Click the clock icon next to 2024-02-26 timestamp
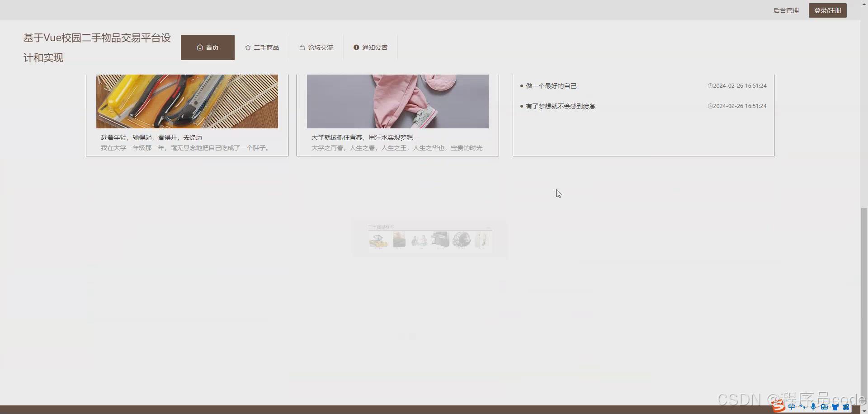The image size is (868, 414). pyautogui.click(x=710, y=85)
